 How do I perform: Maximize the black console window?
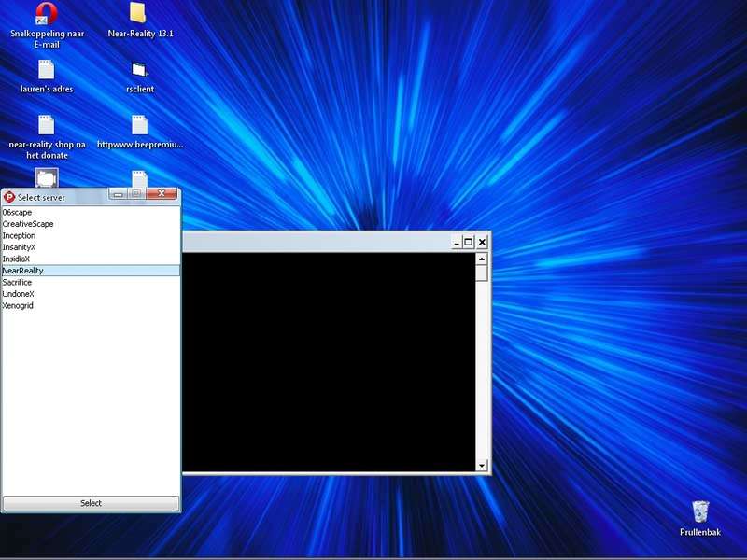469,243
